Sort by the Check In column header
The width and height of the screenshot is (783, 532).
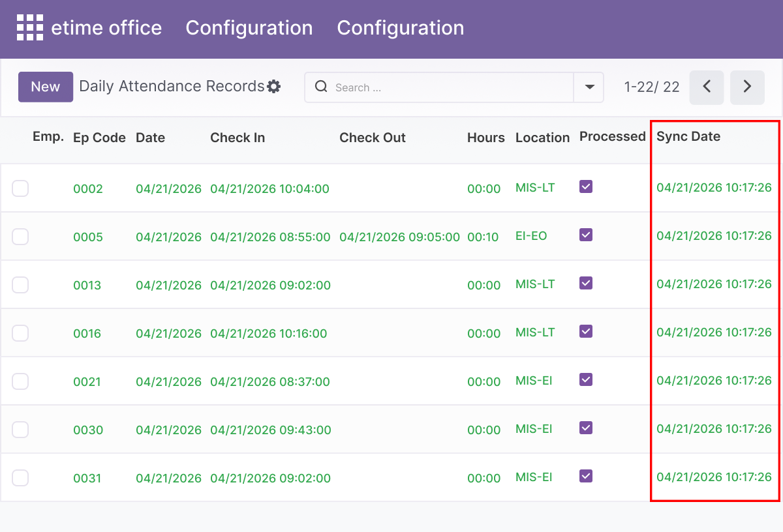tap(238, 138)
